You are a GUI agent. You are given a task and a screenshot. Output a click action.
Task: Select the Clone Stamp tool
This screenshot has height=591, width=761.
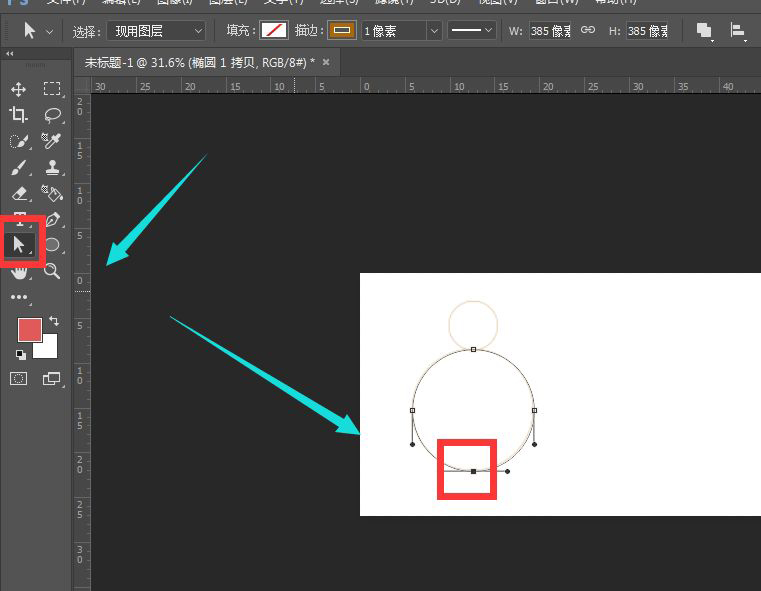[52, 167]
